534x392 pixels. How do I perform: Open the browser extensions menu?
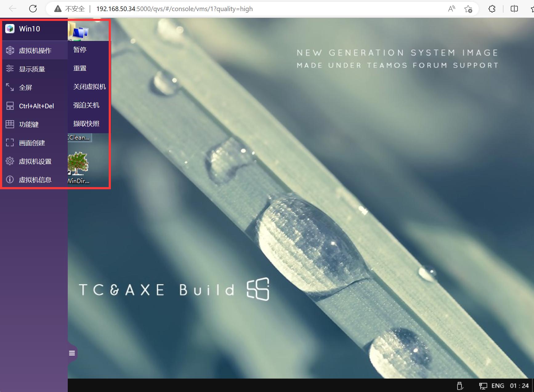492,8
